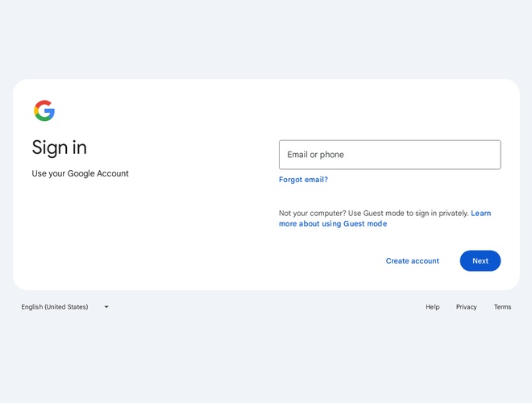Click the empty right side of email field
The width and height of the screenshot is (532, 403).
451,155
